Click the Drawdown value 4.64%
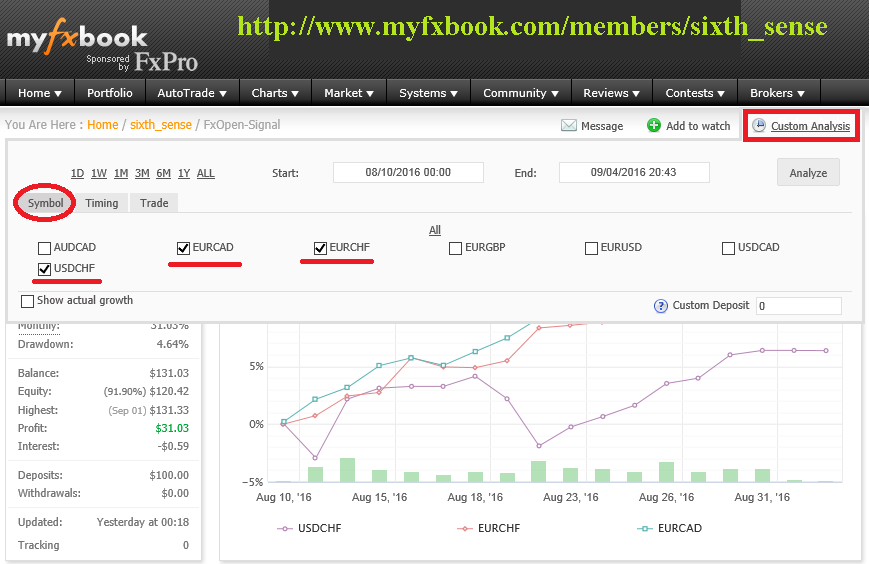Image resolution: width=869 pixels, height=564 pixels. [x=172, y=344]
